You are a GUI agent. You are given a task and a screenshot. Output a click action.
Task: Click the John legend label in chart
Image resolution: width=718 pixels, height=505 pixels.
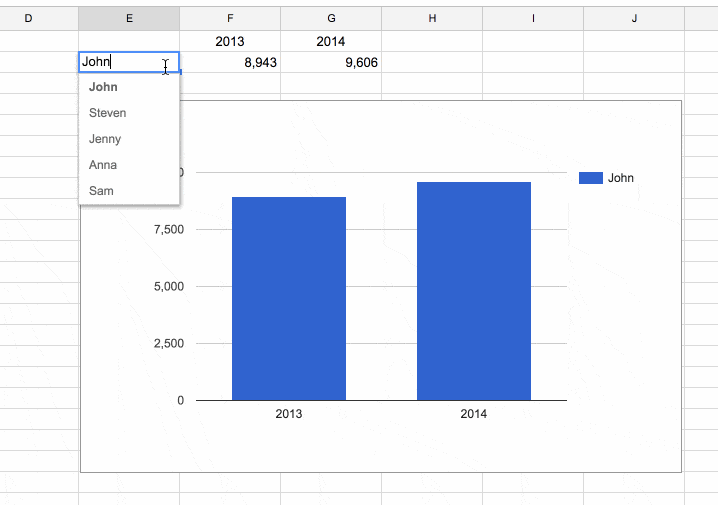pos(620,178)
